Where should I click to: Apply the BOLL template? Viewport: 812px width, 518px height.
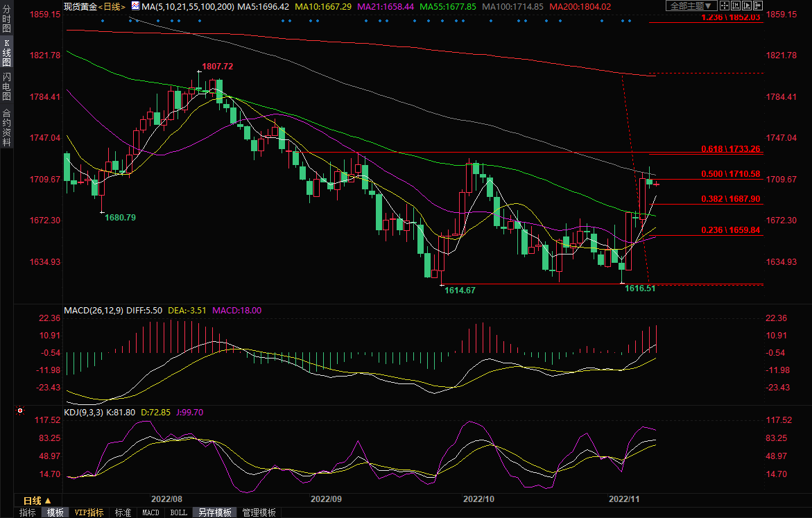pyautogui.click(x=178, y=512)
